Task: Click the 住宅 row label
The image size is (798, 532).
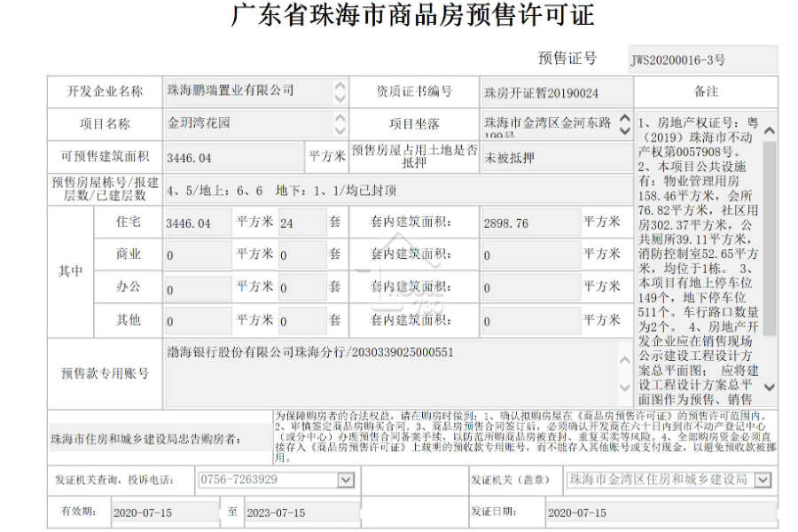Action: pyautogui.click(x=129, y=222)
